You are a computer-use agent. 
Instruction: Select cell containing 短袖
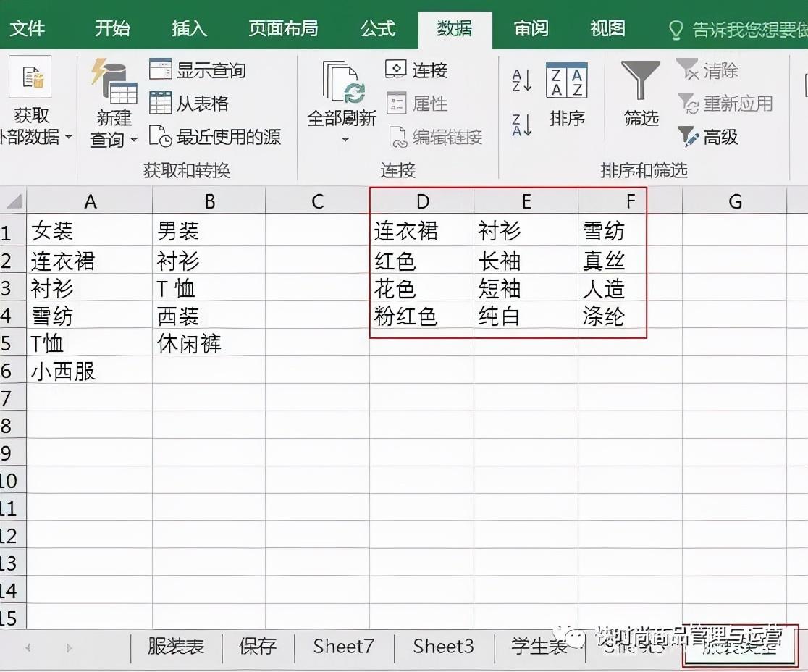526,288
